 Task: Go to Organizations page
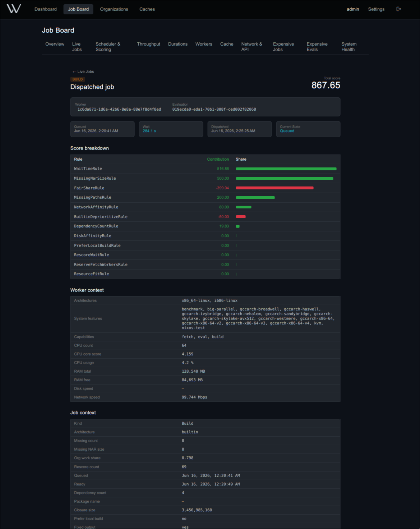pos(114,9)
